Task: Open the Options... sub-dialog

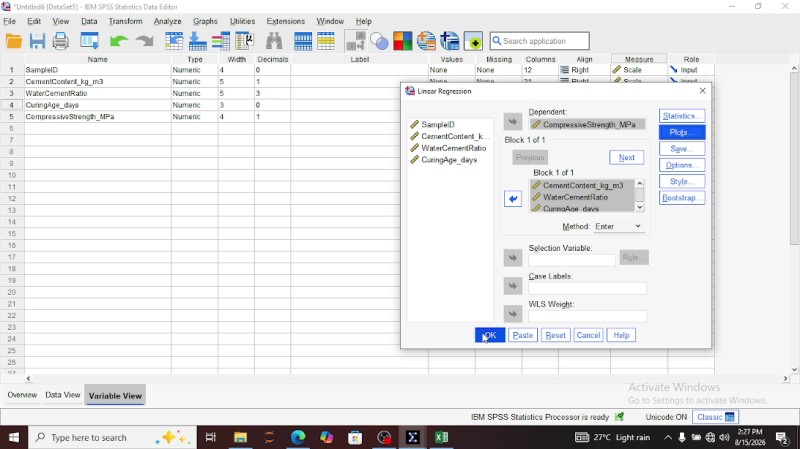Action: pos(682,165)
